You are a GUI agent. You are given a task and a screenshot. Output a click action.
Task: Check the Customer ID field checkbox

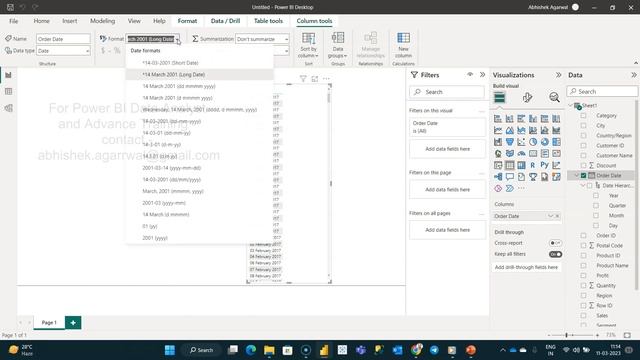tap(583, 145)
